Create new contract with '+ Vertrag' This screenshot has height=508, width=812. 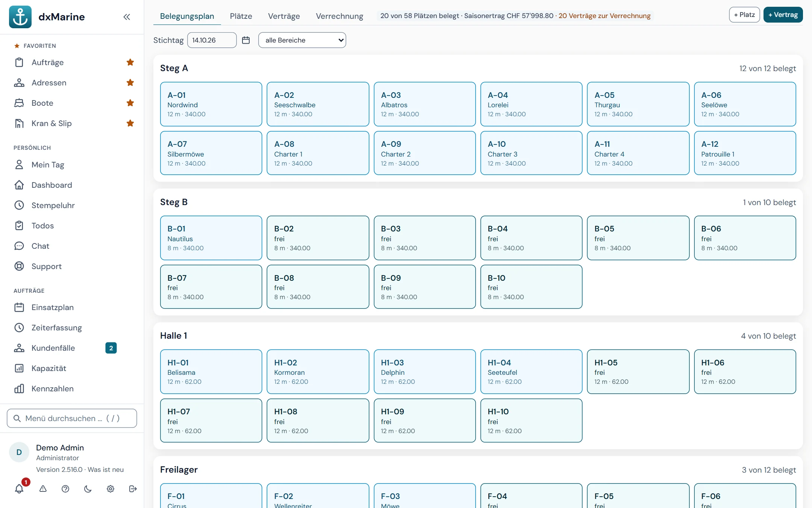[783, 15]
